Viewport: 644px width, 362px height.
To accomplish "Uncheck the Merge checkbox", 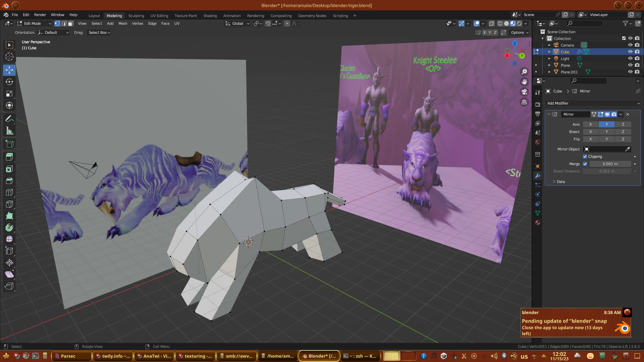I will click(585, 164).
